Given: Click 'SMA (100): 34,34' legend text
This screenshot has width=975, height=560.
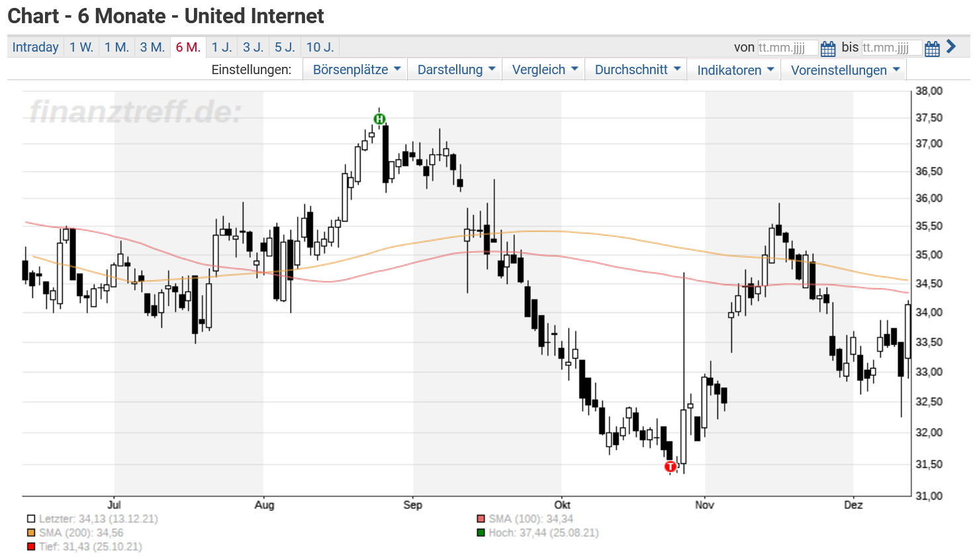Looking at the screenshot, I should pyautogui.click(x=532, y=519).
